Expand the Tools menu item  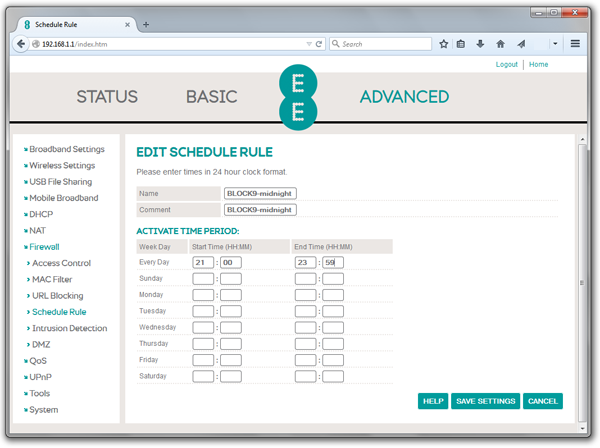point(37,393)
